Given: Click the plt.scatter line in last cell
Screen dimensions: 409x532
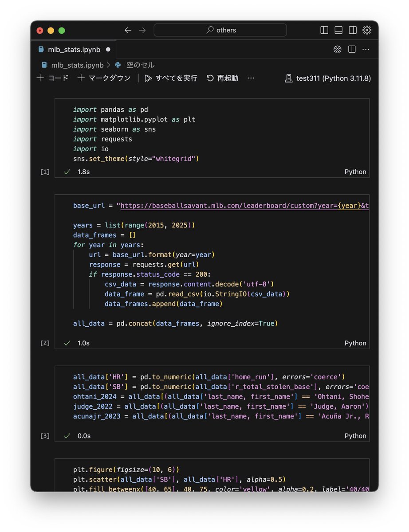Looking at the screenshot, I should 179,479.
